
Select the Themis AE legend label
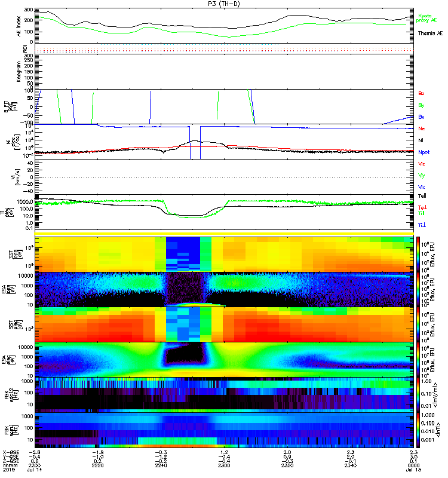[430, 33]
